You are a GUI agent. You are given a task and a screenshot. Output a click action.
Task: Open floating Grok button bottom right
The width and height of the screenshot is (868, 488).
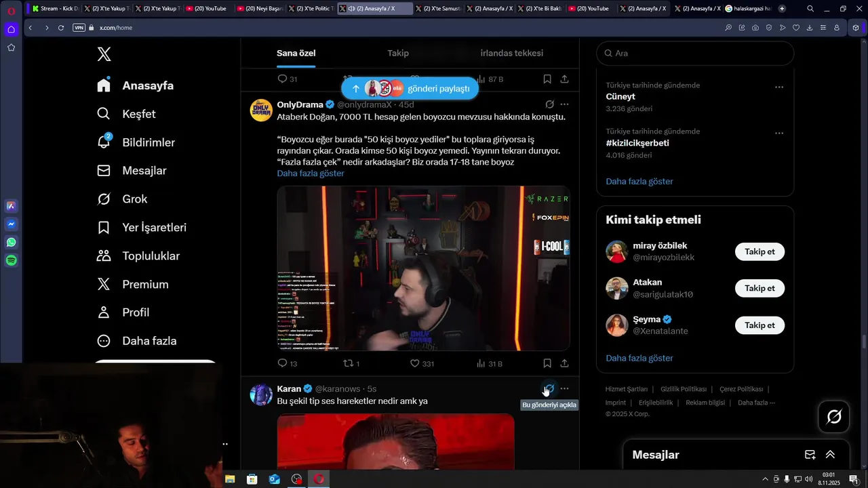pyautogui.click(x=834, y=417)
